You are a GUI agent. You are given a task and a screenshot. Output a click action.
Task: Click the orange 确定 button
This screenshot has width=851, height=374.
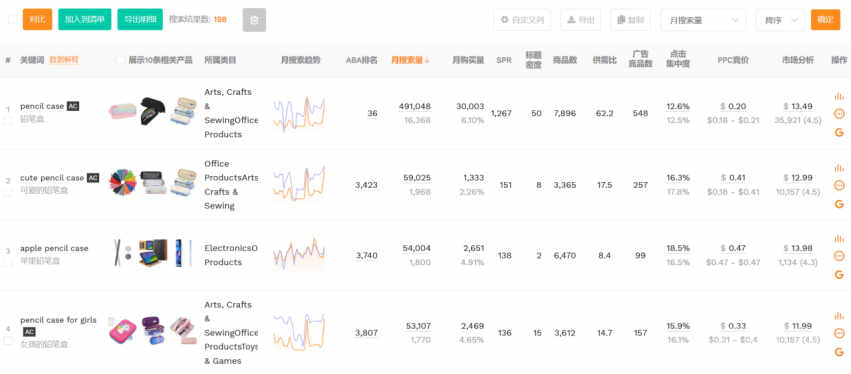tap(825, 20)
